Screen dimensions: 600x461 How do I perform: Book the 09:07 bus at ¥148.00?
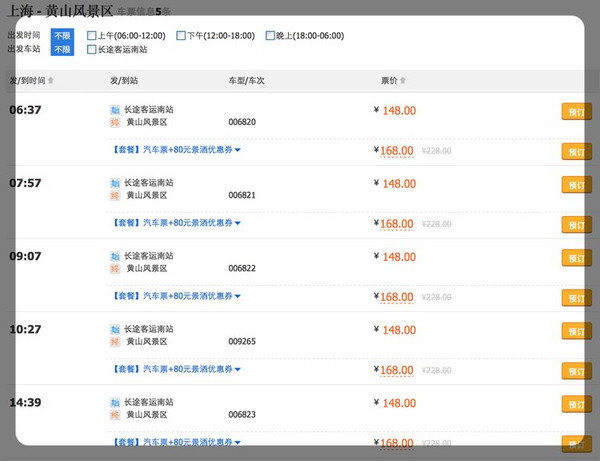pyautogui.click(x=576, y=258)
